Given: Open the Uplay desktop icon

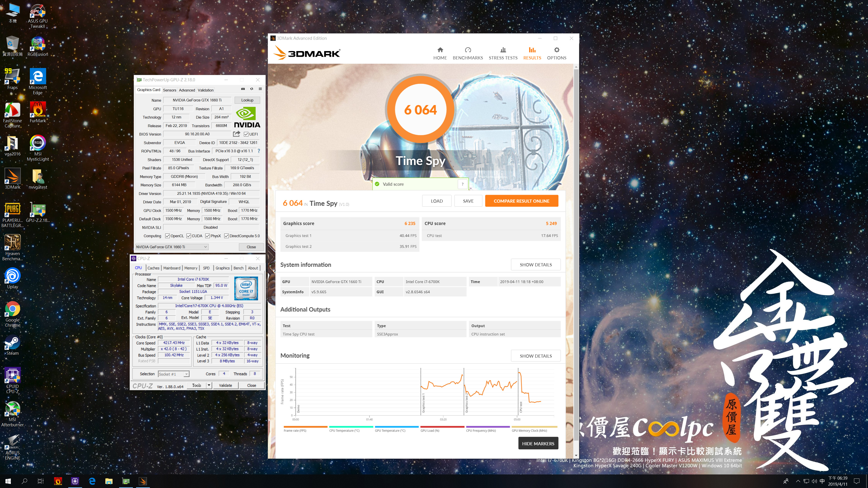Looking at the screenshot, I should [12, 278].
